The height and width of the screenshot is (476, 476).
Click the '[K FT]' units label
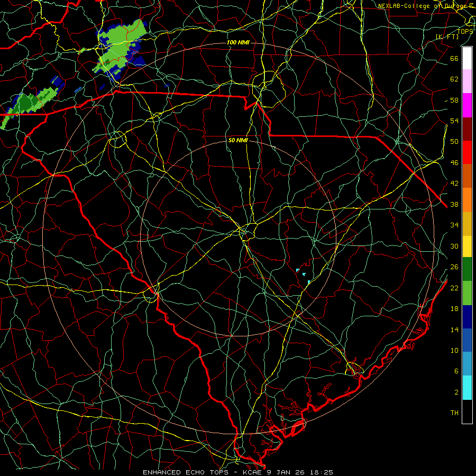click(x=447, y=36)
